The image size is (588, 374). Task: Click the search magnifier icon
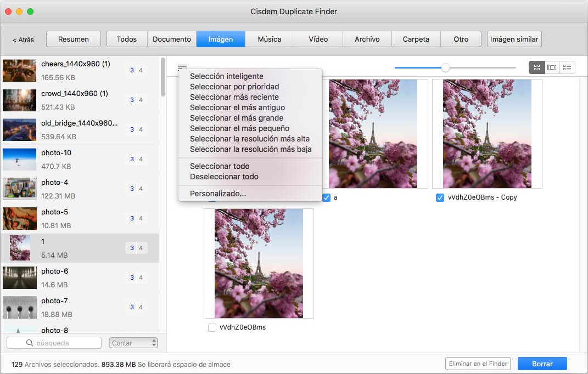pos(30,343)
